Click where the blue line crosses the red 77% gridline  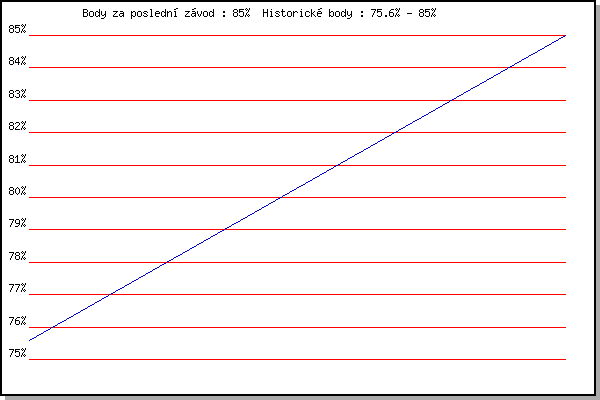coord(110,294)
